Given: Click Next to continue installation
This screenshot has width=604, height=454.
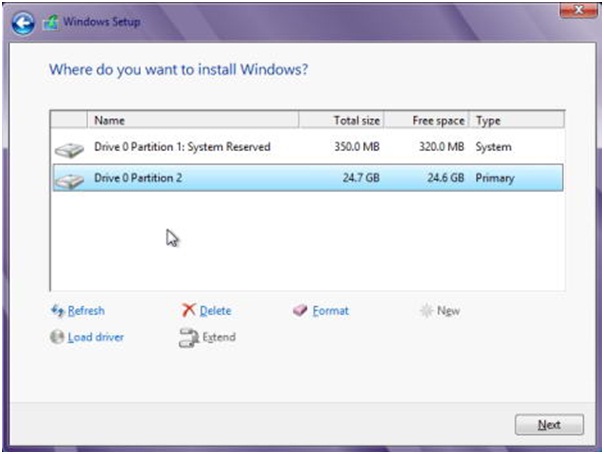Looking at the screenshot, I should click(x=549, y=425).
